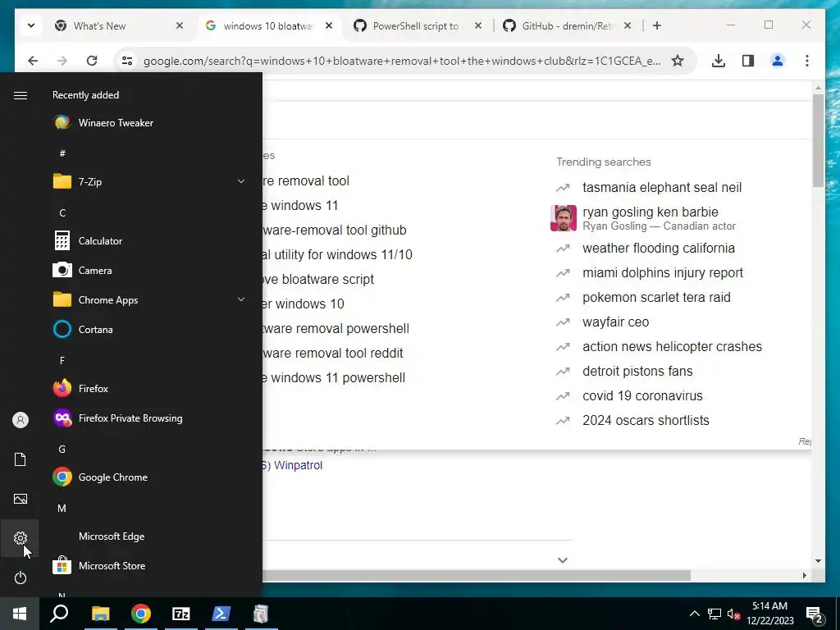Open Chrome profile avatar

pyautogui.click(x=778, y=61)
